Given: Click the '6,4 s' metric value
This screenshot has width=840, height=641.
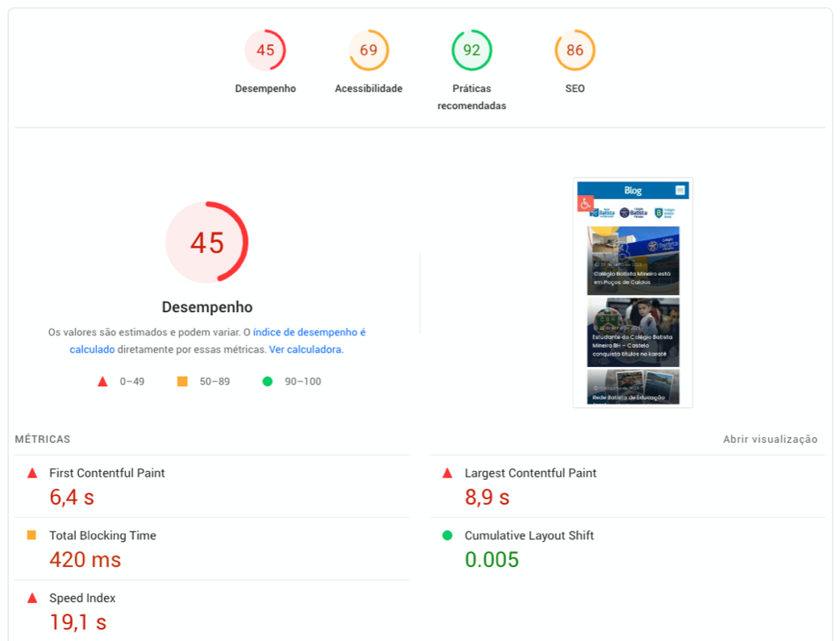Looking at the screenshot, I should [72, 497].
